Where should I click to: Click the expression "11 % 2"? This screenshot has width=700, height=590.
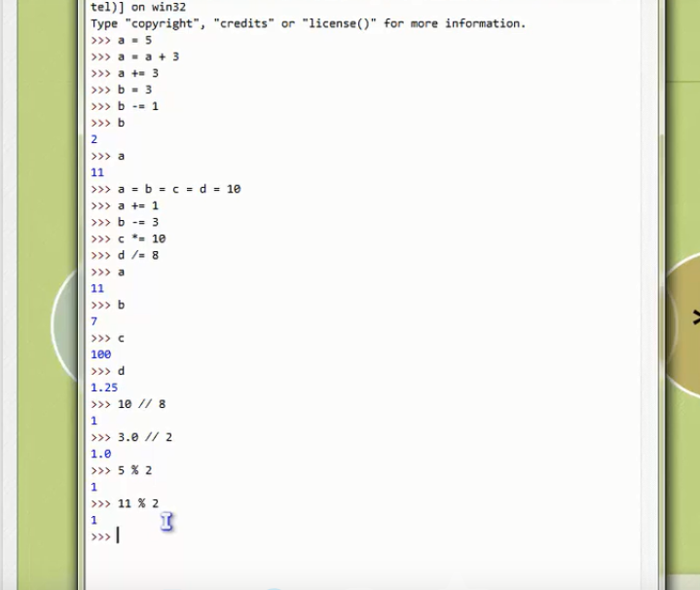(x=138, y=503)
